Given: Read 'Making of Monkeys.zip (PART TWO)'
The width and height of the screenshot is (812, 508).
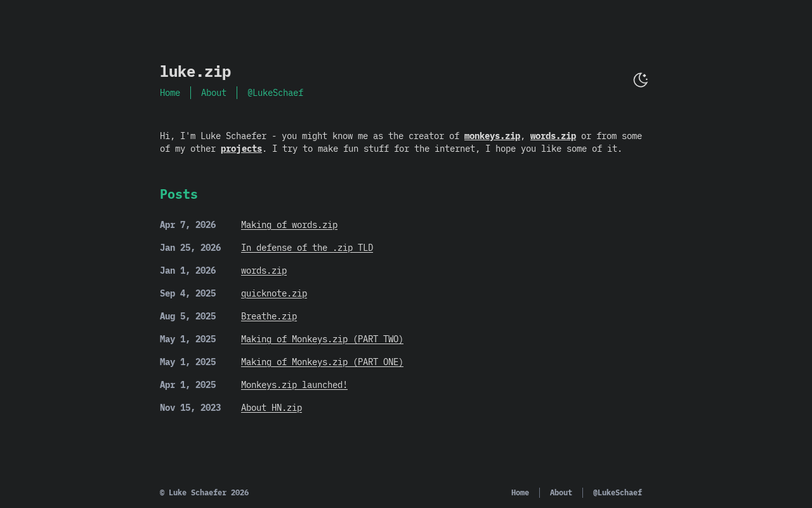Looking at the screenshot, I should (x=322, y=339).
